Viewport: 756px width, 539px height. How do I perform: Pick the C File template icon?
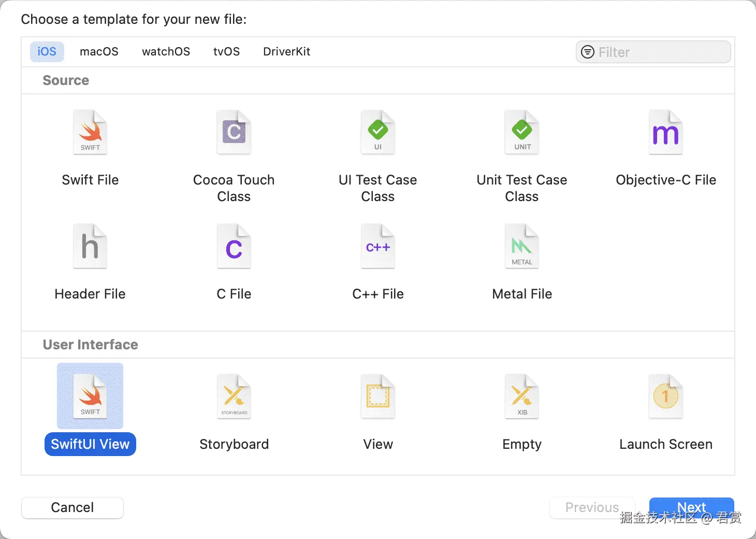pos(234,247)
